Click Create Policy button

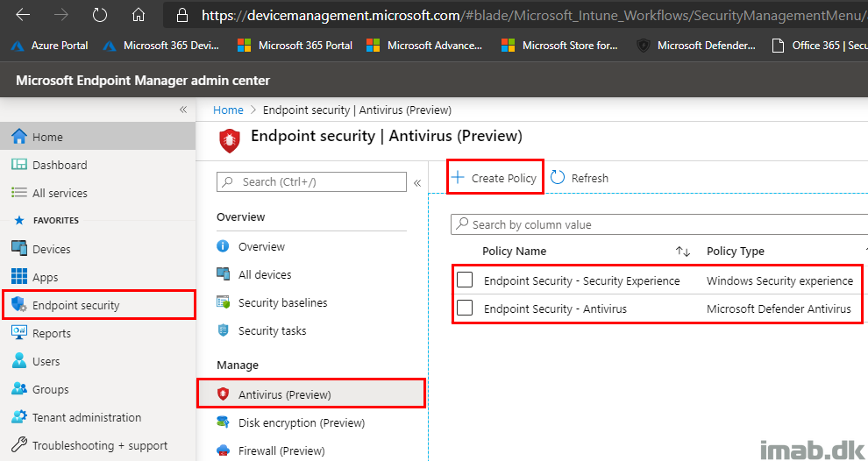[494, 178]
